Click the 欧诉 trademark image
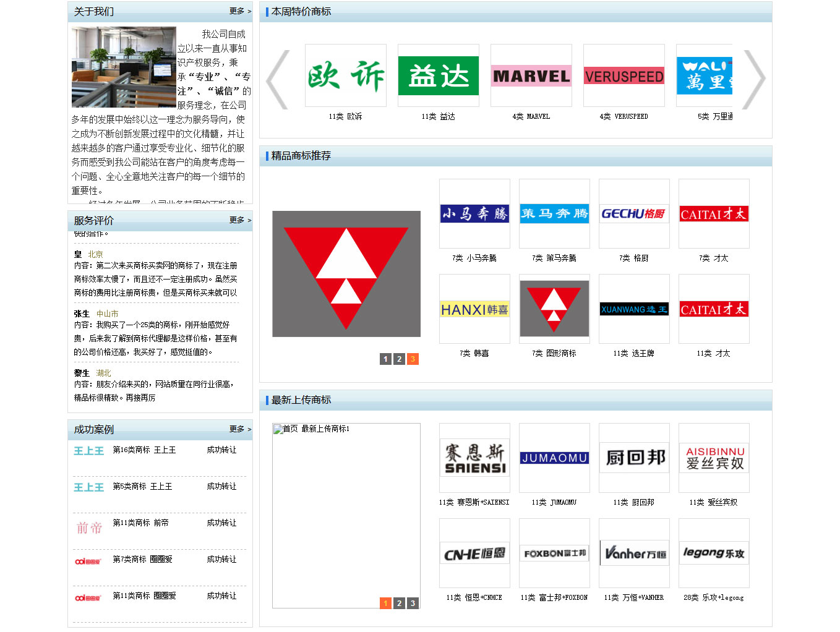 tap(345, 75)
